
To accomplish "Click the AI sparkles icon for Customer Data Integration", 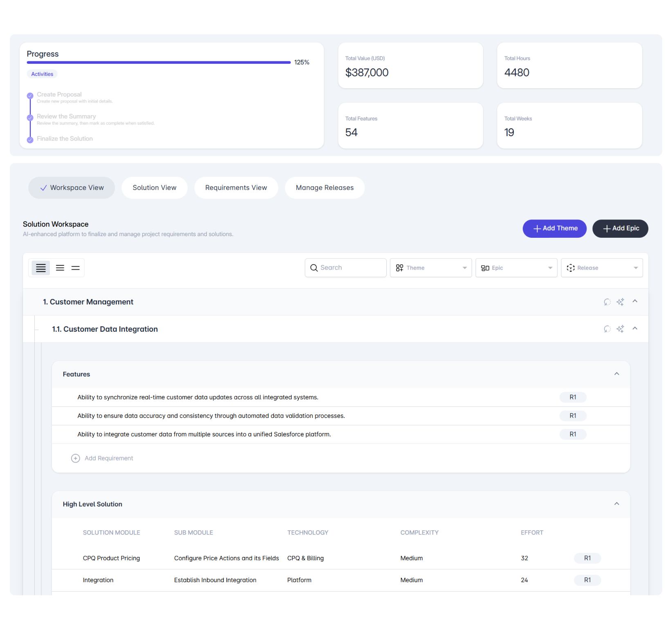I will point(620,329).
